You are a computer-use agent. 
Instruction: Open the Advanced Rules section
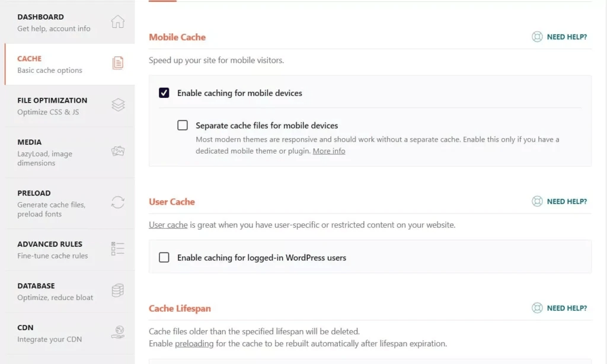(x=51, y=244)
